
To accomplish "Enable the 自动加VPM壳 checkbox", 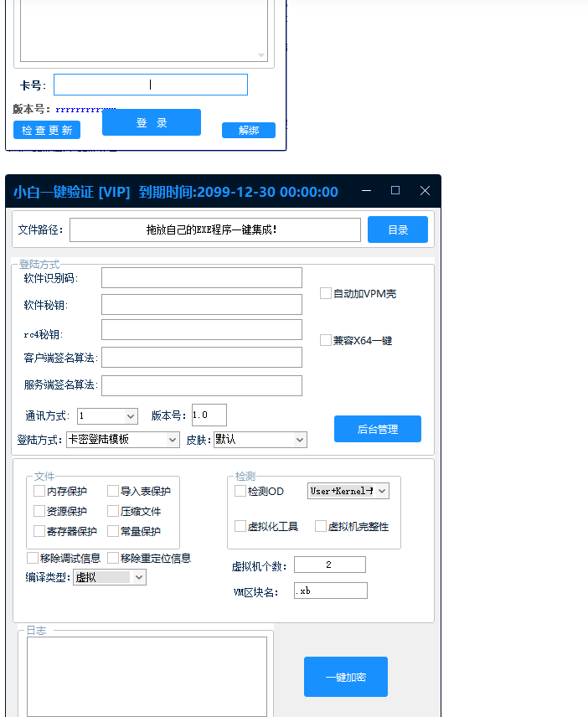I will [326, 293].
